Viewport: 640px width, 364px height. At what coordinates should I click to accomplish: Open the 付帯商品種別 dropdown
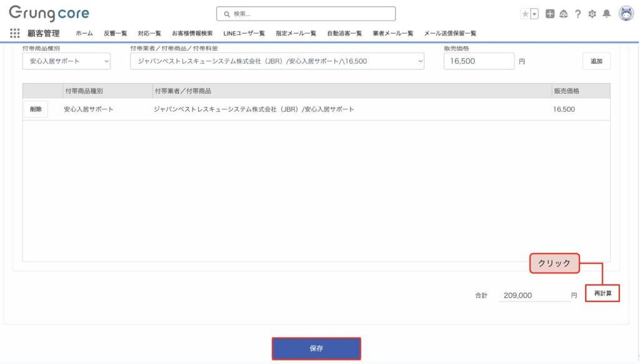click(66, 61)
